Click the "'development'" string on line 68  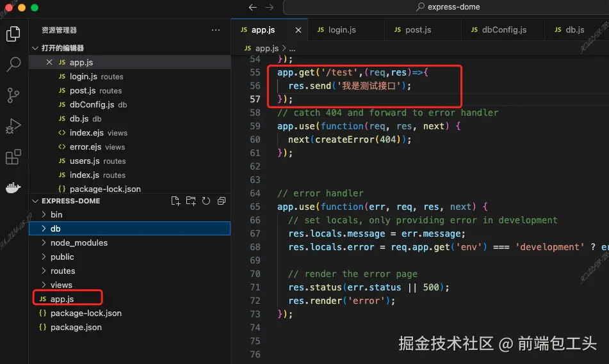click(x=549, y=247)
